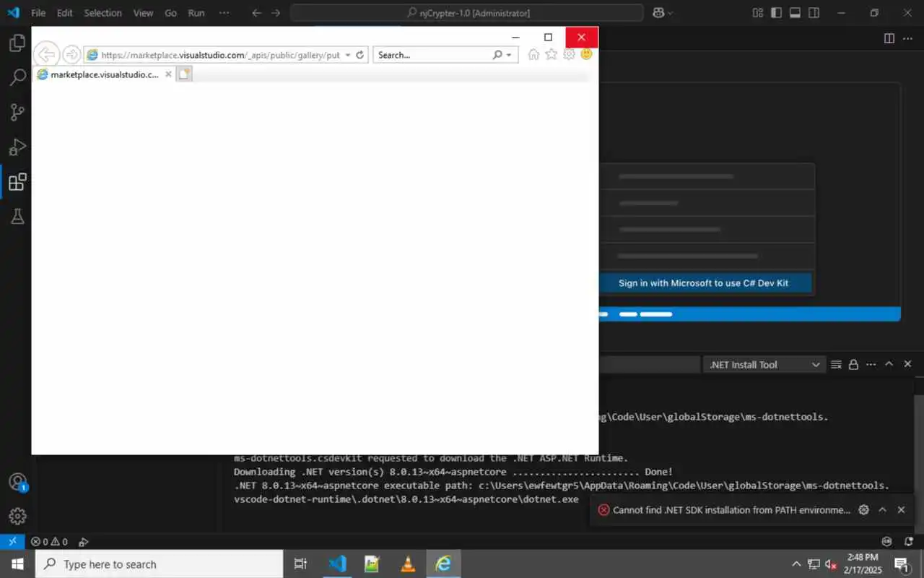Image resolution: width=924 pixels, height=578 pixels.
Task: Toggle the primary side bar layout icon
Action: coord(776,13)
